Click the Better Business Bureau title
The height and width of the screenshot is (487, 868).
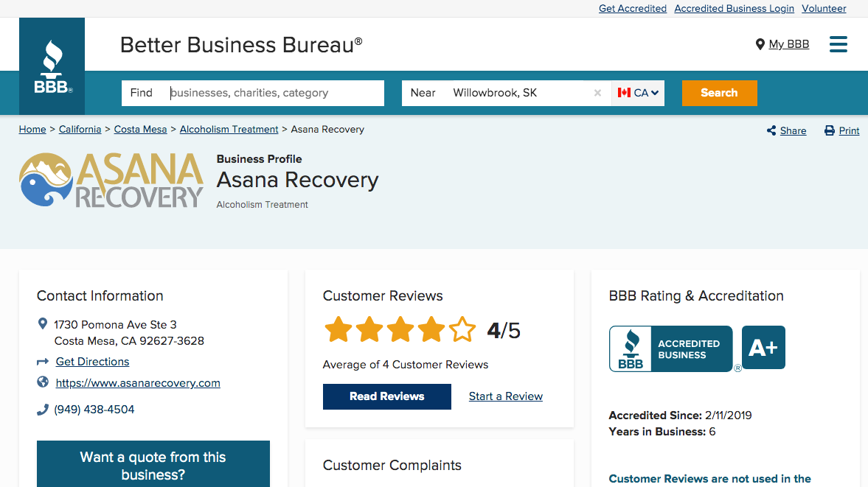click(241, 45)
